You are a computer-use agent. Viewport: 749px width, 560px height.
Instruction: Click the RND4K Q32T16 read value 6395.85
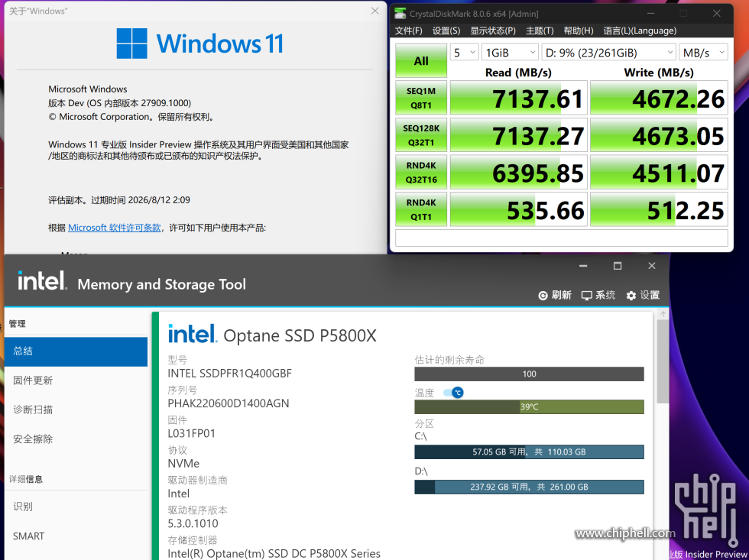pyautogui.click(x=519, y=173)
